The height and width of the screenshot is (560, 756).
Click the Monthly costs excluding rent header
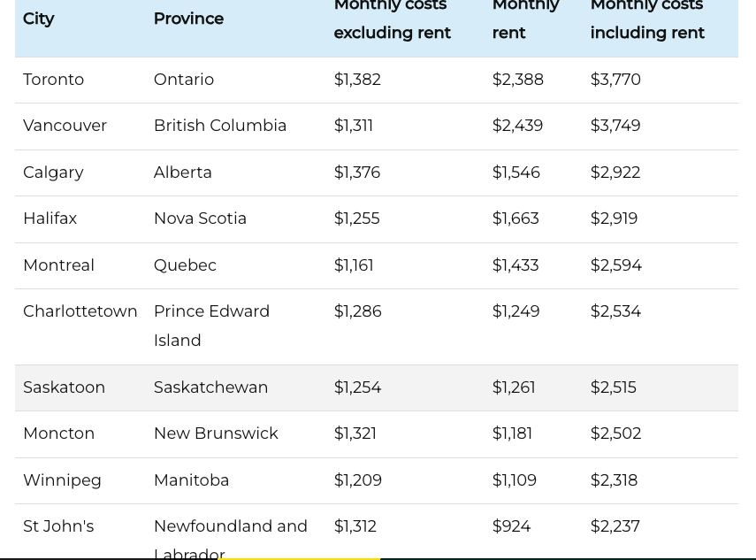(x=393, y=19)
